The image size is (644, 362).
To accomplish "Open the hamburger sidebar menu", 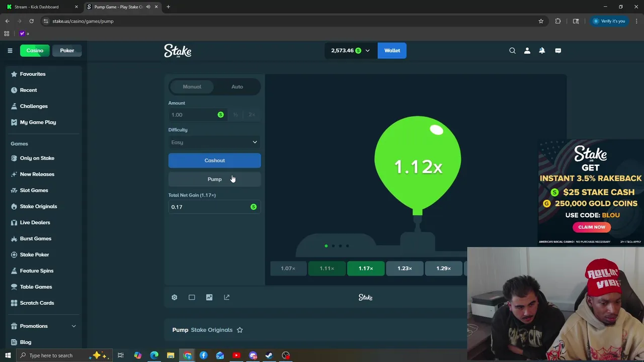I will click(10, 50).
